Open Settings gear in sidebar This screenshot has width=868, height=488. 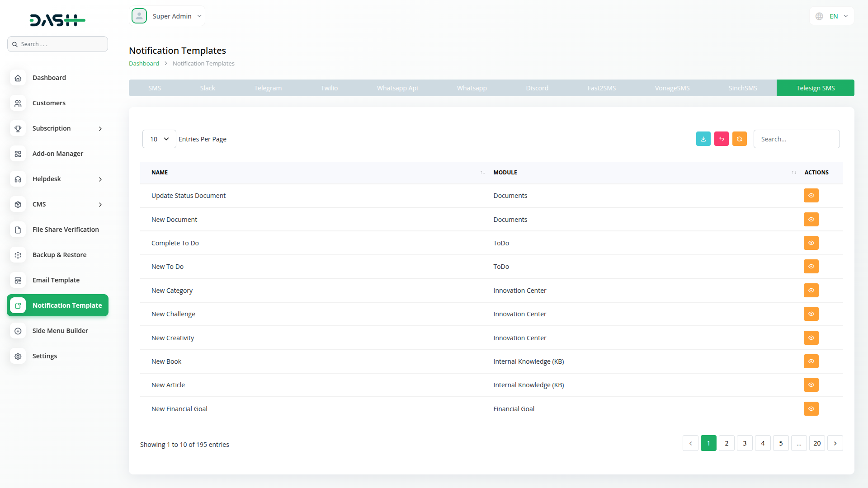(x=18, y=356)
